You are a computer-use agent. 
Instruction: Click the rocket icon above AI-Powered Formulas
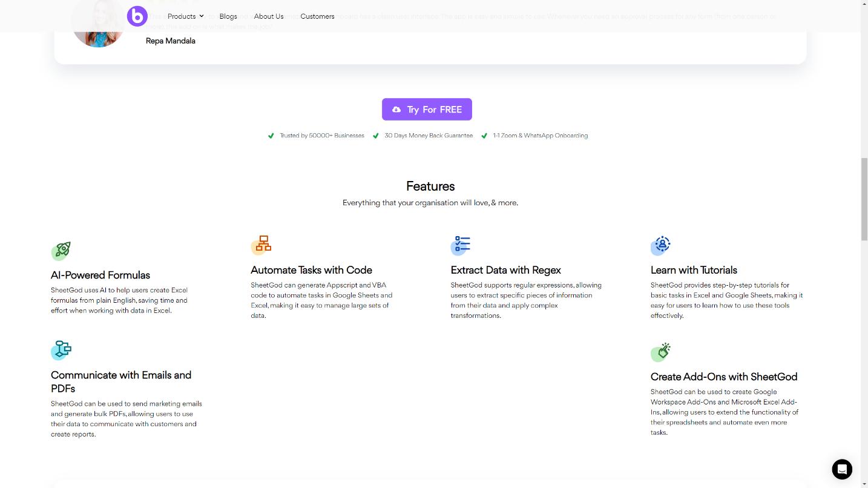[x=61, y=250]
